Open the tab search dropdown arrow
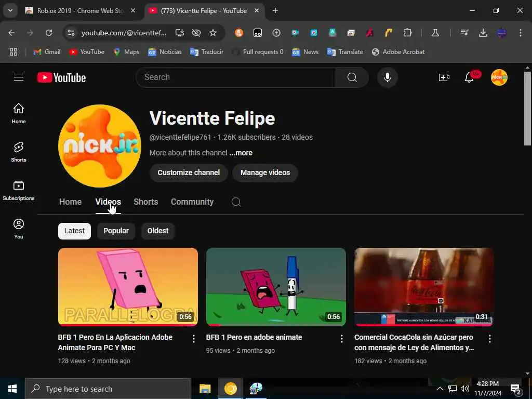 click(10, 10)
